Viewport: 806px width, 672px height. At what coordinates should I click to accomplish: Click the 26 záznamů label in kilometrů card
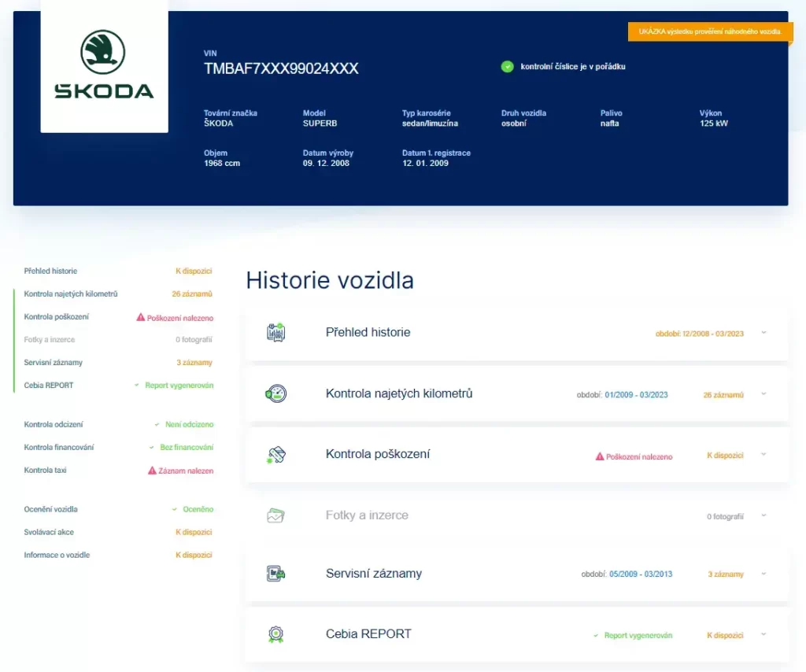723,395
